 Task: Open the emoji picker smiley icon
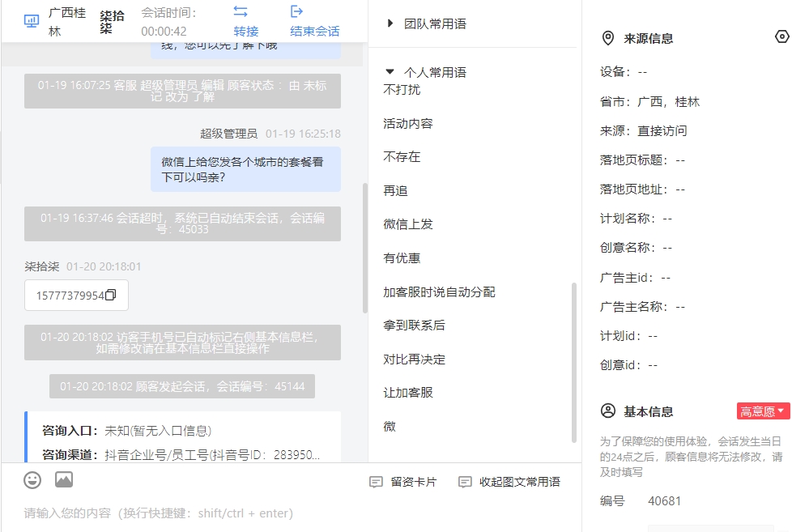(32, 480)
